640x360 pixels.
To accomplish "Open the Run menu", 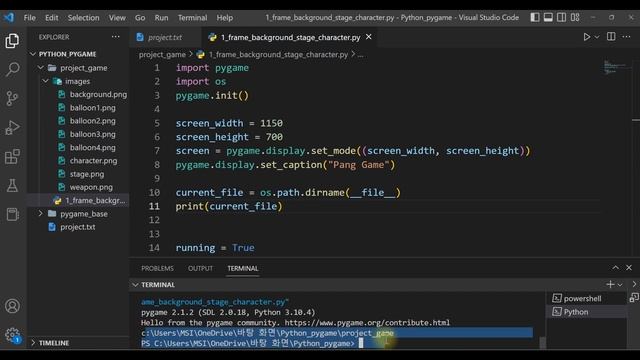I will click(x=161, y=18).
